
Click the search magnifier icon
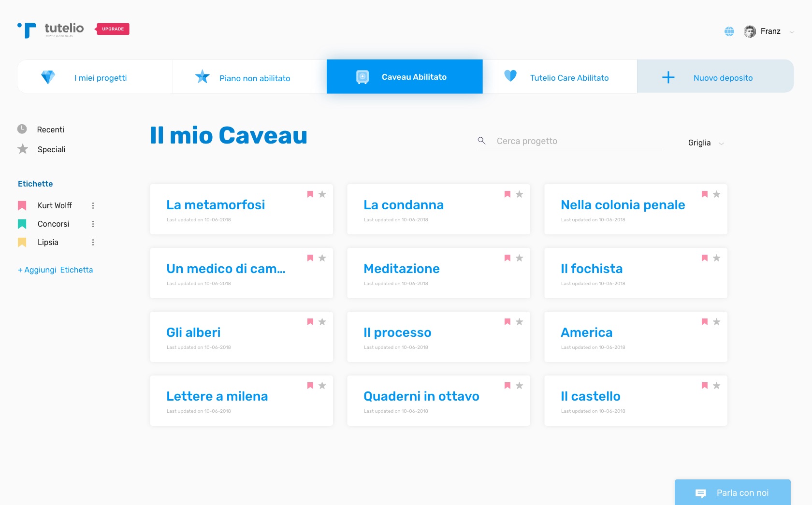click(x=481, y=141)
